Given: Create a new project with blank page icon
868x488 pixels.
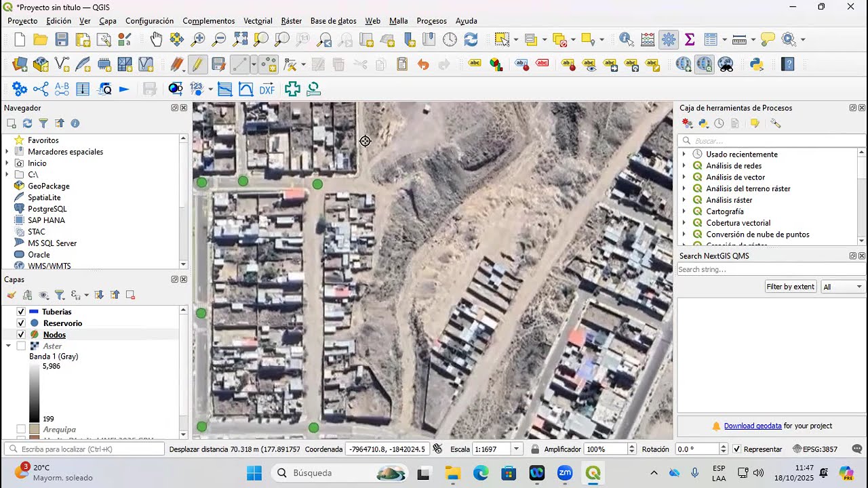Looking at the screenshot, I should click(x=20, y=39).
